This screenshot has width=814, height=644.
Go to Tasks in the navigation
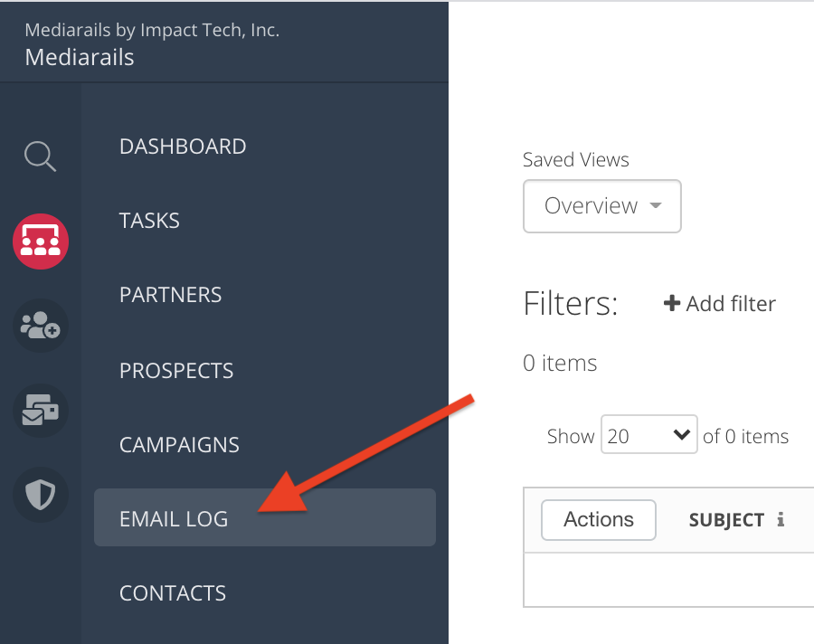[149, 221]
